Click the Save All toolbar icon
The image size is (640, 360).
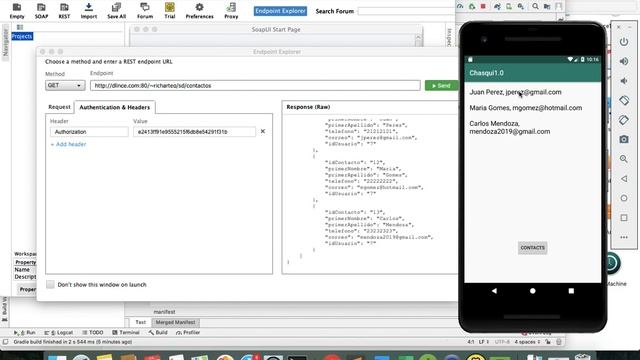point(116,11)
